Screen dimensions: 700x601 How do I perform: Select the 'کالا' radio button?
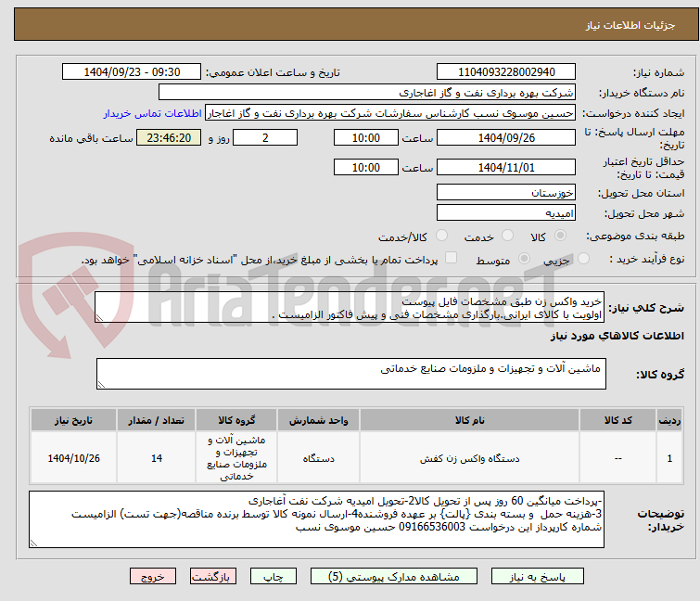[x=560, y=236]
